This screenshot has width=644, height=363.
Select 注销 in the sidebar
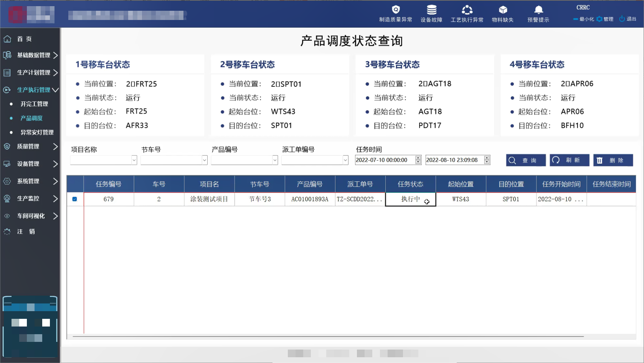(26, 232)
